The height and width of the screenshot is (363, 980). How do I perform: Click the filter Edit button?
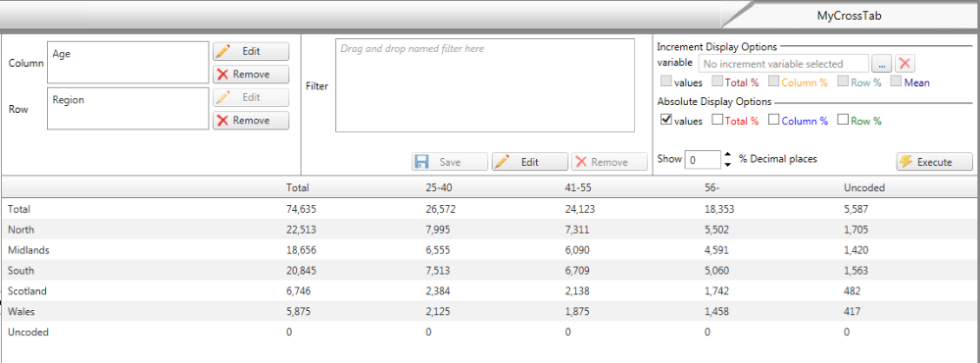click(529, 162)
